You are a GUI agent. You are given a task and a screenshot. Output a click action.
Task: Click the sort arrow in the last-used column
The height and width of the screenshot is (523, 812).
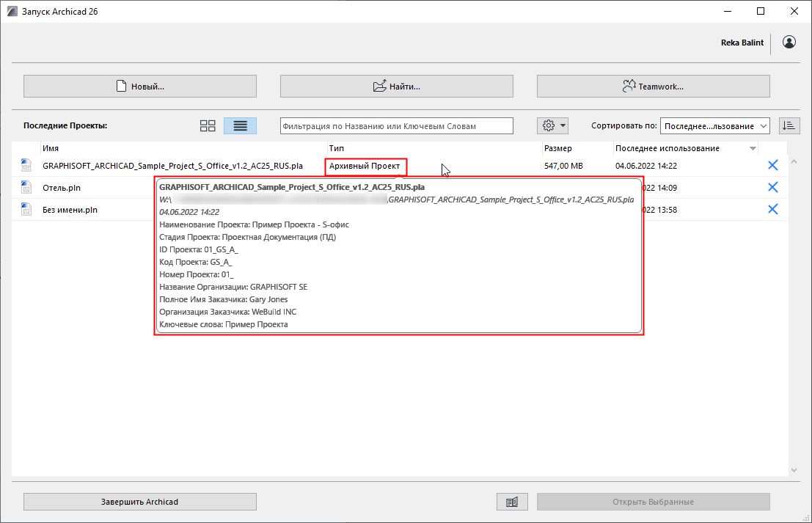tap(753, 149)
